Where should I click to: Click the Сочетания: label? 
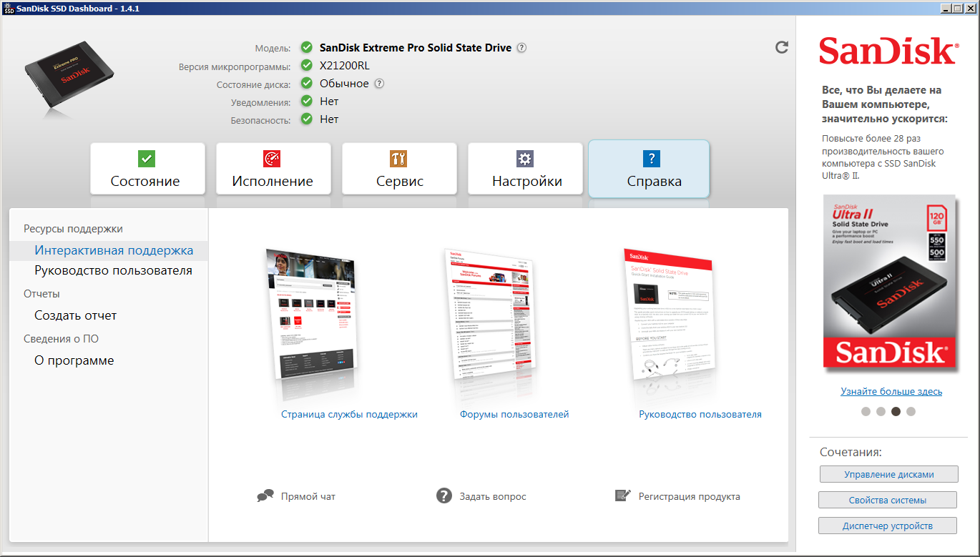851,453
